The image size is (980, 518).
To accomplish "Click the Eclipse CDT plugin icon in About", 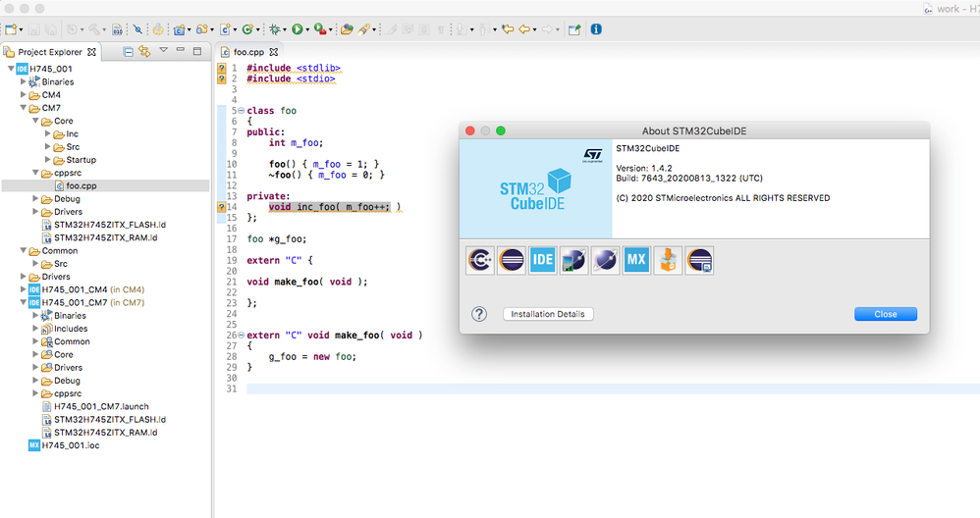I will pyautogui.click(x=480, y=260).
